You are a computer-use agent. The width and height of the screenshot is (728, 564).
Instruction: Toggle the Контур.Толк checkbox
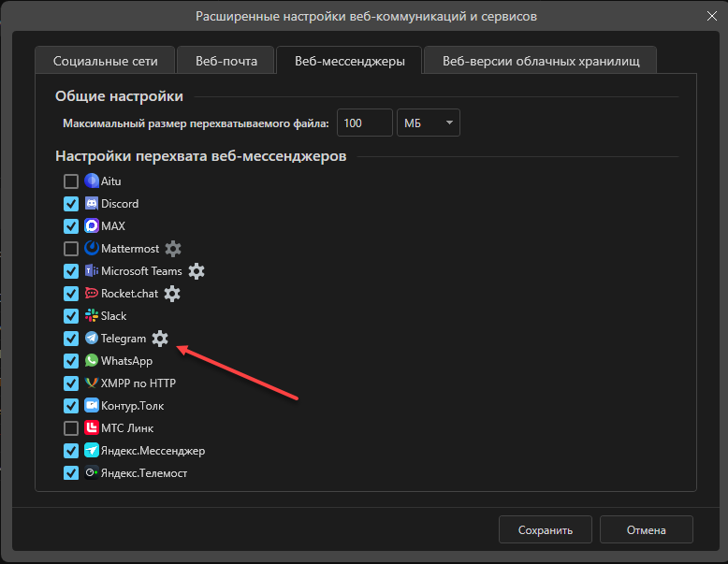(x=71, y=406)
